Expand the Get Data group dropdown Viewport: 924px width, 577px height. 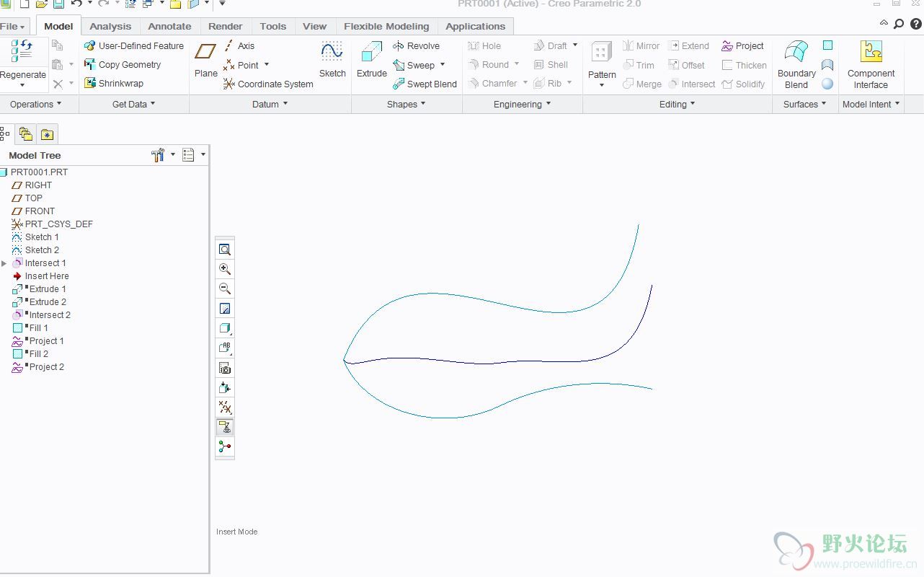click(134, 104)
